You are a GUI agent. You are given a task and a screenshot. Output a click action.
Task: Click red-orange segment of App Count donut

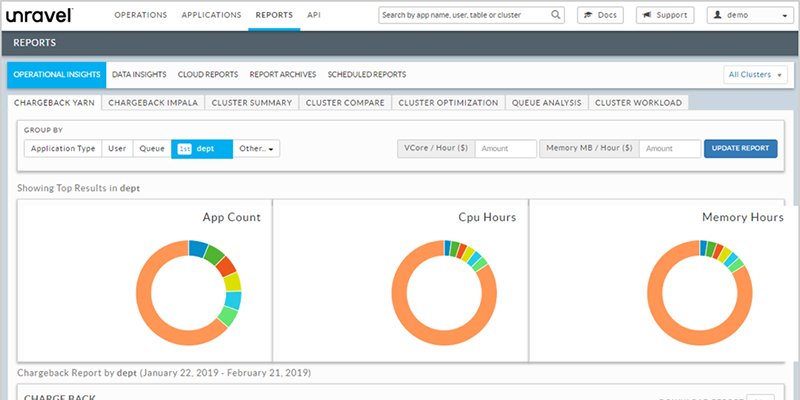225,266
